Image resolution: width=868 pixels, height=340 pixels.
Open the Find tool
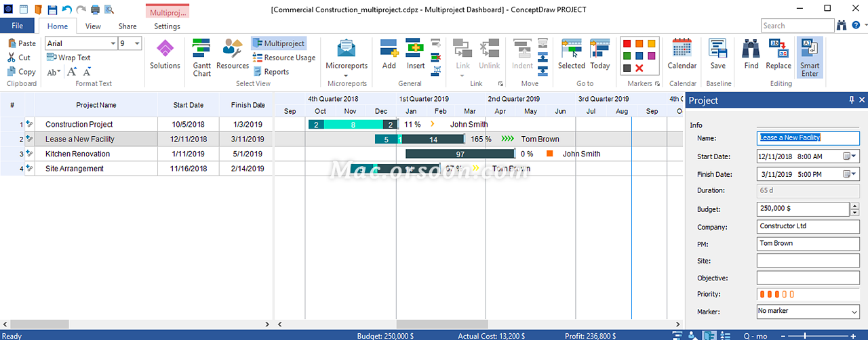pos(751,54)
